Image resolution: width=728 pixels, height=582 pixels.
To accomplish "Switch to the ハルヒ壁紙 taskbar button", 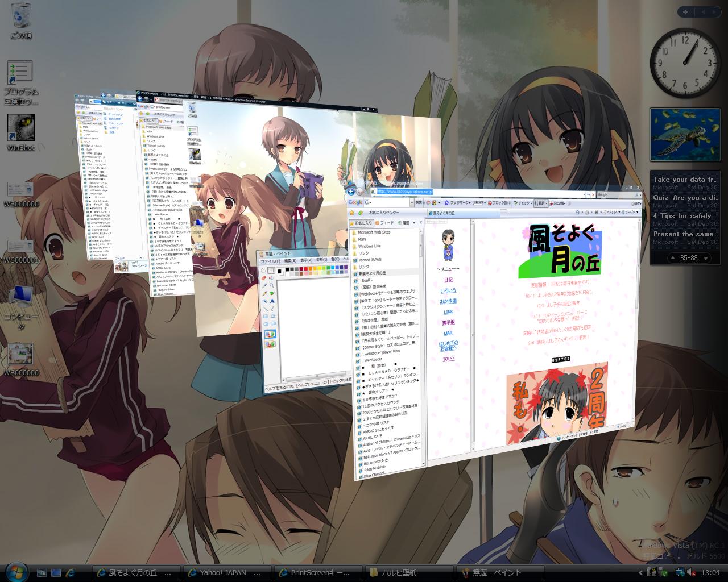I will [x=409, y=572].
